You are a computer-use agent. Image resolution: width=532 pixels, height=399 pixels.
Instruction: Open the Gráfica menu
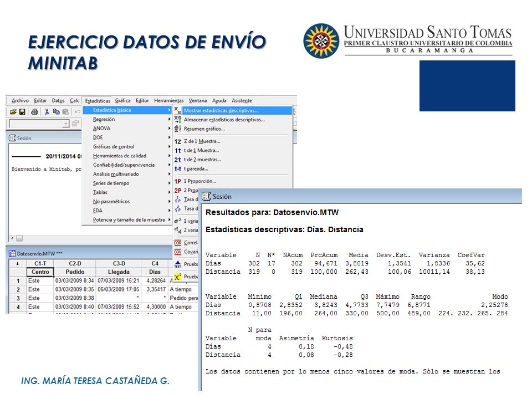(123, 100)
